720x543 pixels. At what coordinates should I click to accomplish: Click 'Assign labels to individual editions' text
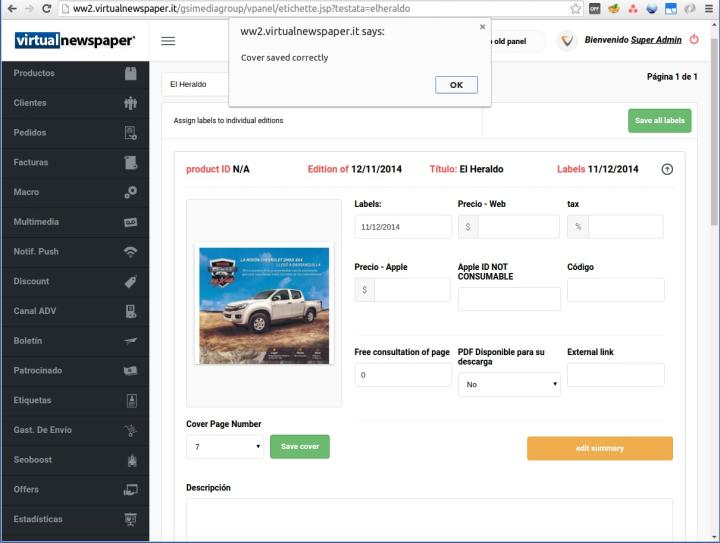(228, 120)
